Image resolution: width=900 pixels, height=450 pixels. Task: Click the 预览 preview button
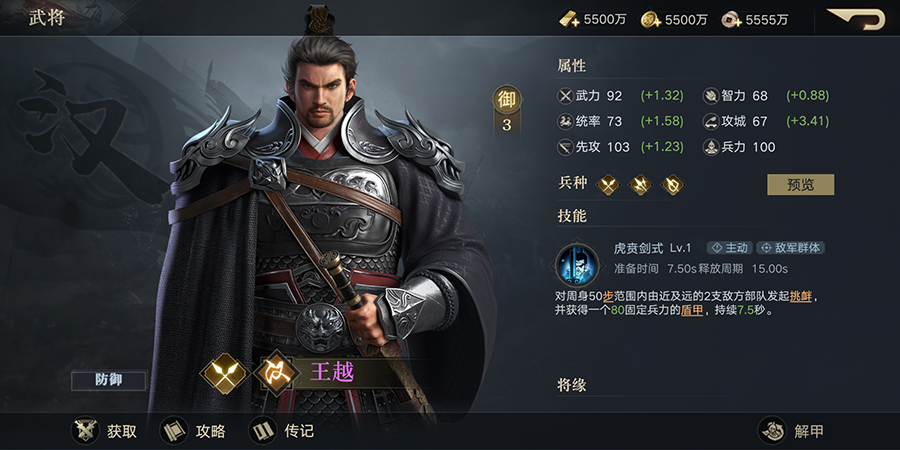tap(800, 185)
